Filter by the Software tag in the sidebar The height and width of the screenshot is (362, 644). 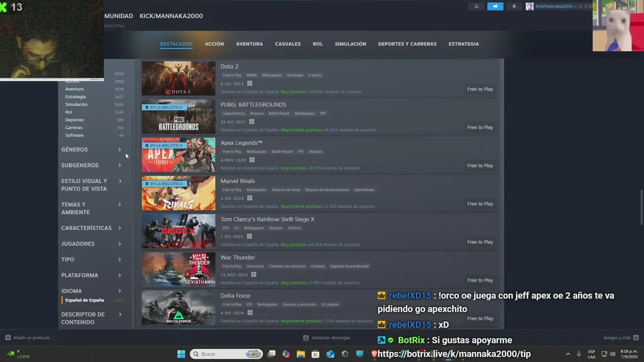click(74, 135)
